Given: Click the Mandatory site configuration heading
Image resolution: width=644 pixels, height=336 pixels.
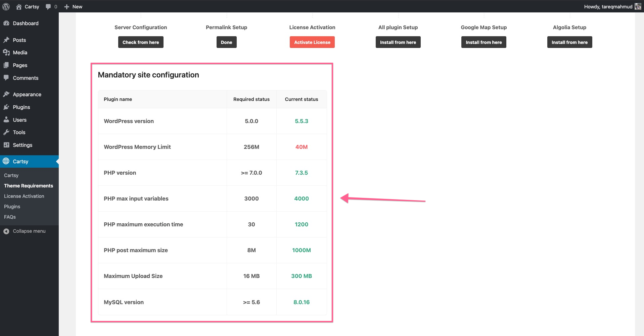Looking at the screenshot, I should pos(148,75).
